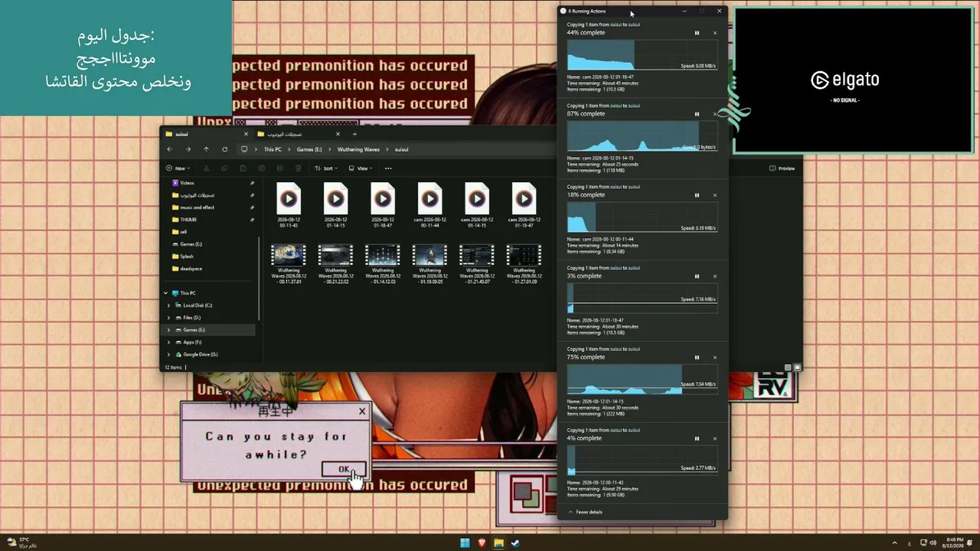This screenshot has height=551, width=980.
Task: Cancel the 44% complete copy operation
Action: pos(715,33)
